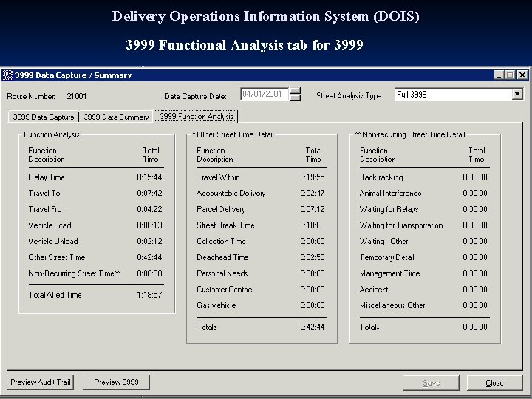Click the window system menu icon
The image size is (532, 399).
pyautogui.click(x=7, y=75)
